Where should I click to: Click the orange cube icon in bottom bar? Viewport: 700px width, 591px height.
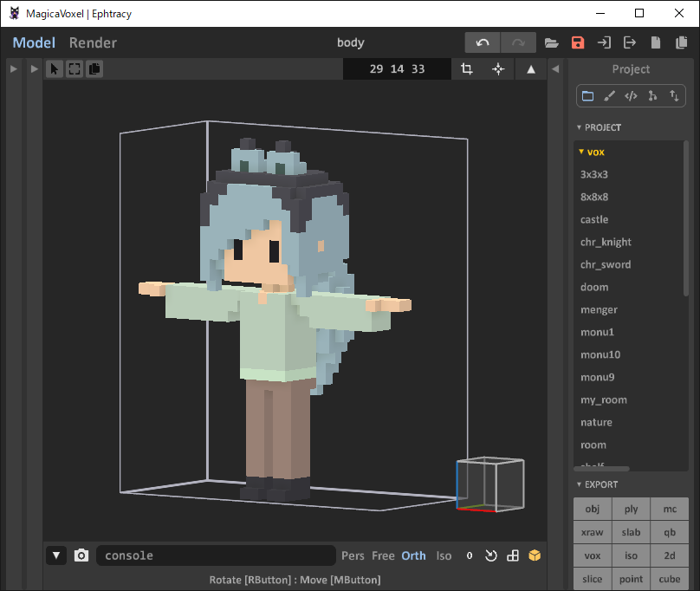point(535,555)
